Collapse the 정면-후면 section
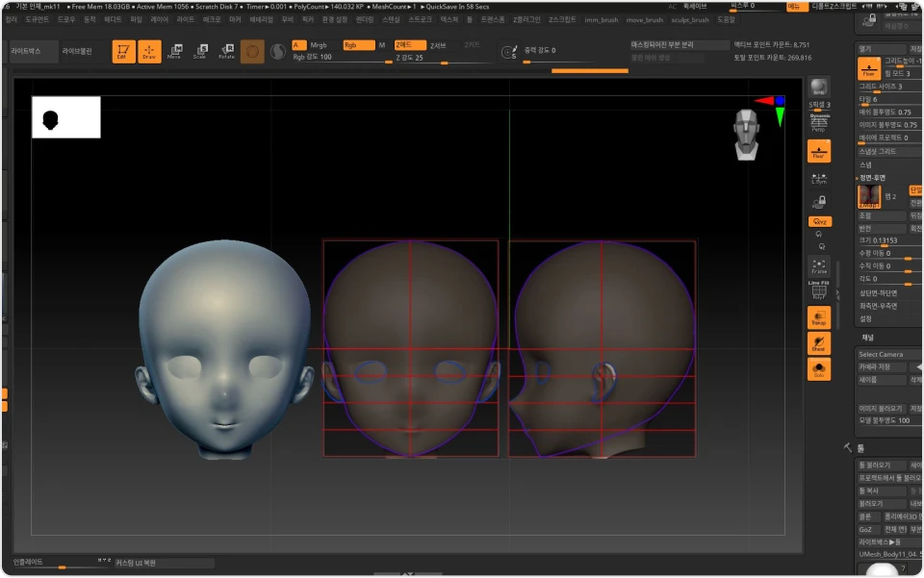924x578 pixels. 872,178
